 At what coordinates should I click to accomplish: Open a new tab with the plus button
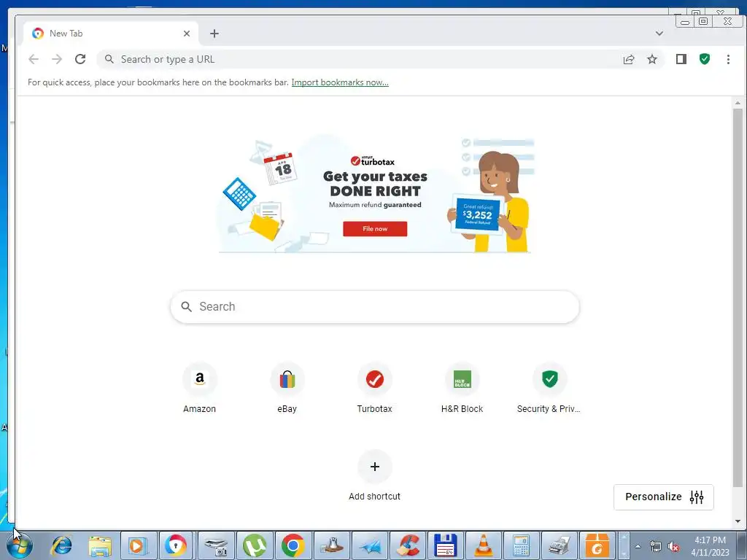pos(214,34)
